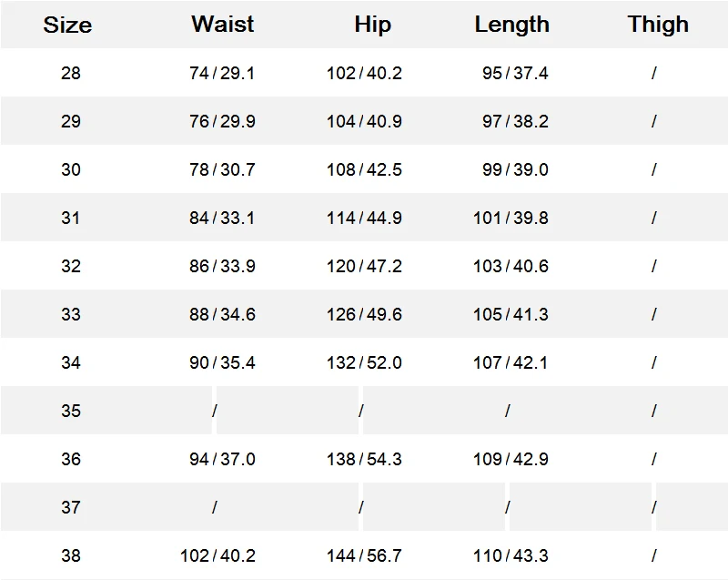This screenshot has width=728, height=580.
Task: Select the Thigh column header
Action: click(657, 24)
